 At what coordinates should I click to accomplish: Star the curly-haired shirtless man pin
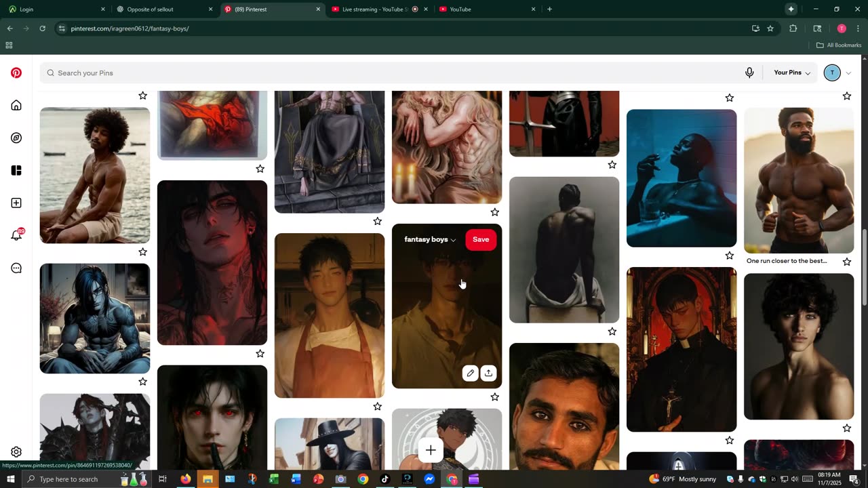pos(846,428)
